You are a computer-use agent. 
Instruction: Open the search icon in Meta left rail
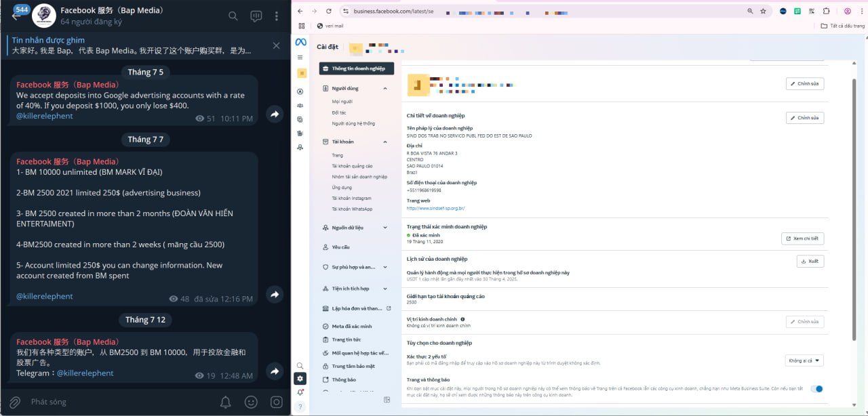(300, 366)
